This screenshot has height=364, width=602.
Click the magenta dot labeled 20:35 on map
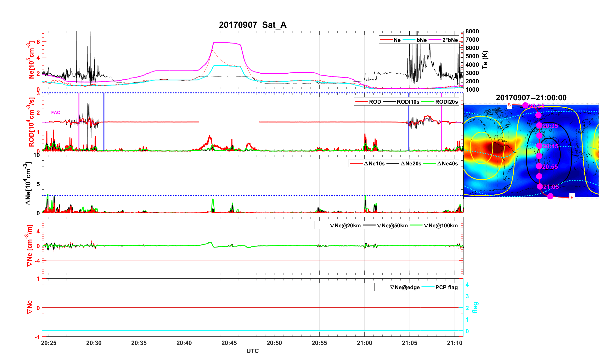[x=539, y=125]
